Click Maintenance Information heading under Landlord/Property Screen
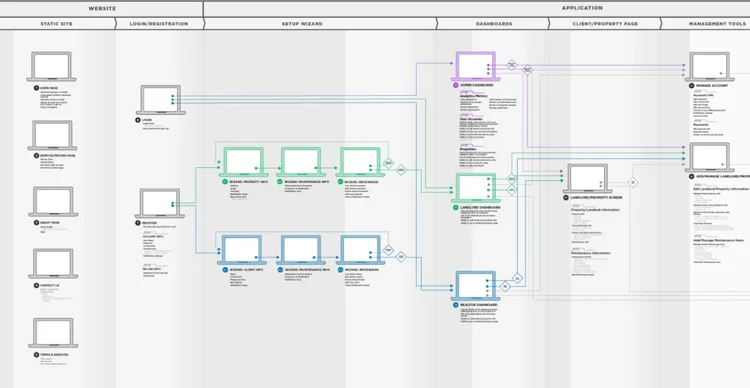Screen dimensions: 750x388 point(591,253)
